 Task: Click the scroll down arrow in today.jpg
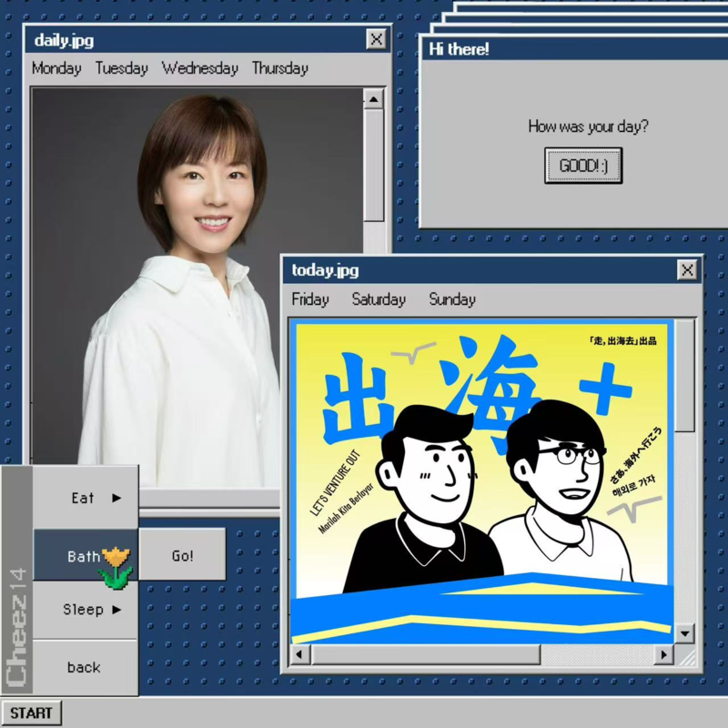coord(684,632)
